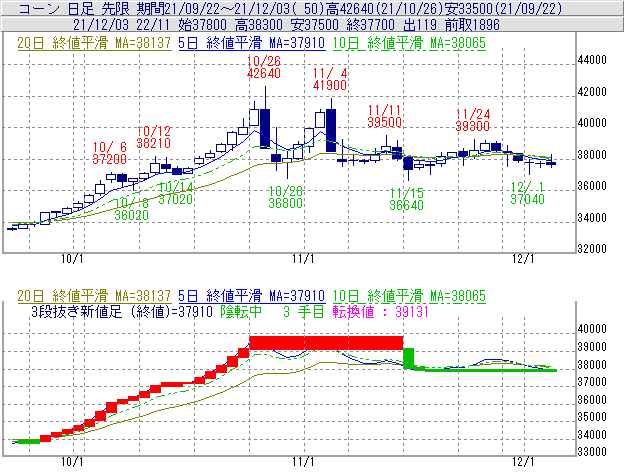The image size is (624, 475).
Task: Click upper chart 32000 axis label
Action: coord(592,249)
